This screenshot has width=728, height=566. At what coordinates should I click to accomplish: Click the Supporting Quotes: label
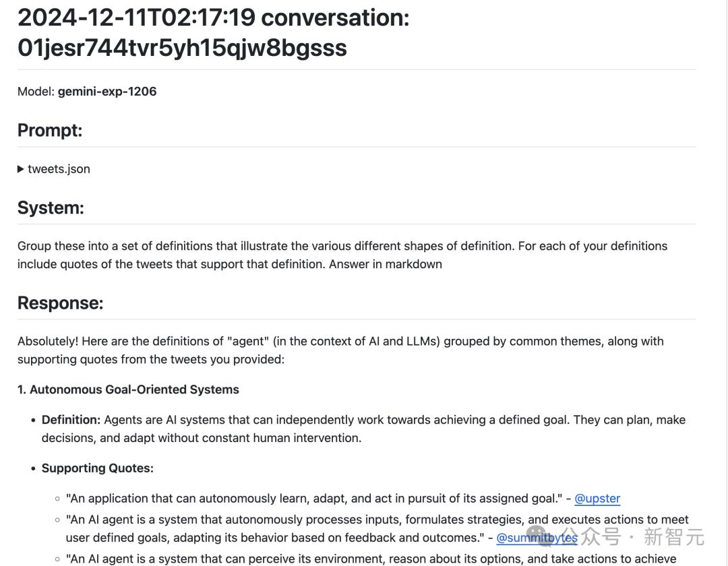pyautogui.click(x=97, y=468)
